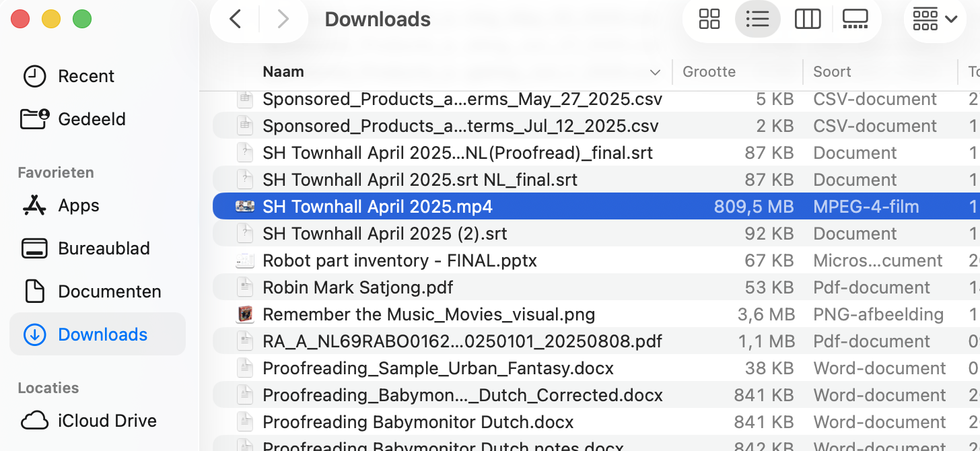Open Gedeeld in the sidebar

click(x=92, y=118)
